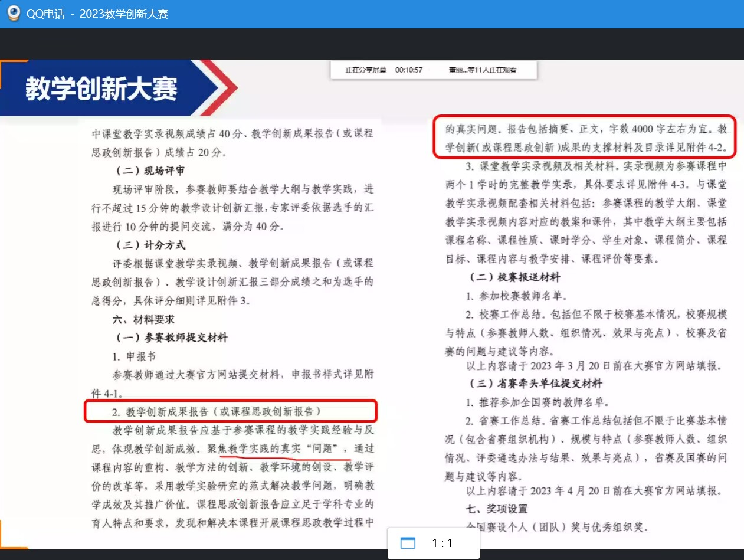Select the 1:1 zoom ratio button

(x=442, y=543)
